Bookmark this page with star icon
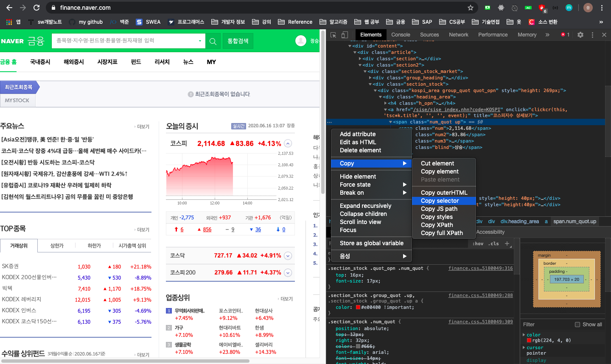The width and height of the screenshot is (611, 364). pyautogui.click(x=470, y=8)
